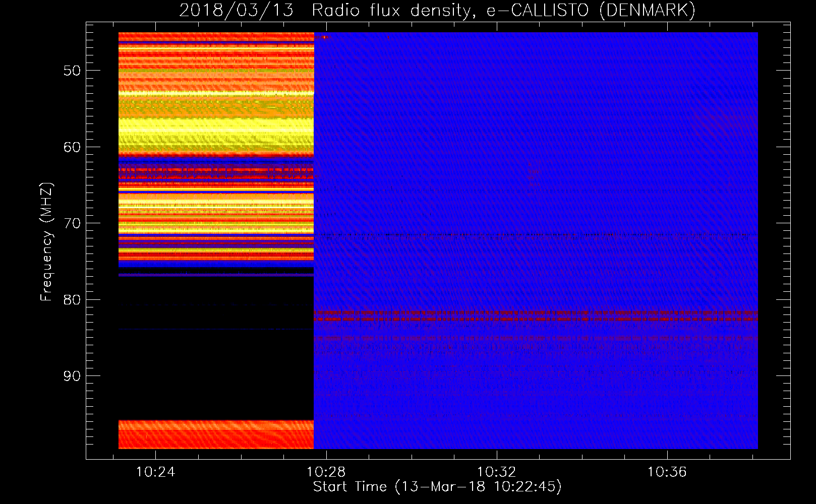Click the plot title 'Radio flux density, e-CALLISTO (DENMARK)'
This screenshot has height=504, width=816.
[504, 10]
